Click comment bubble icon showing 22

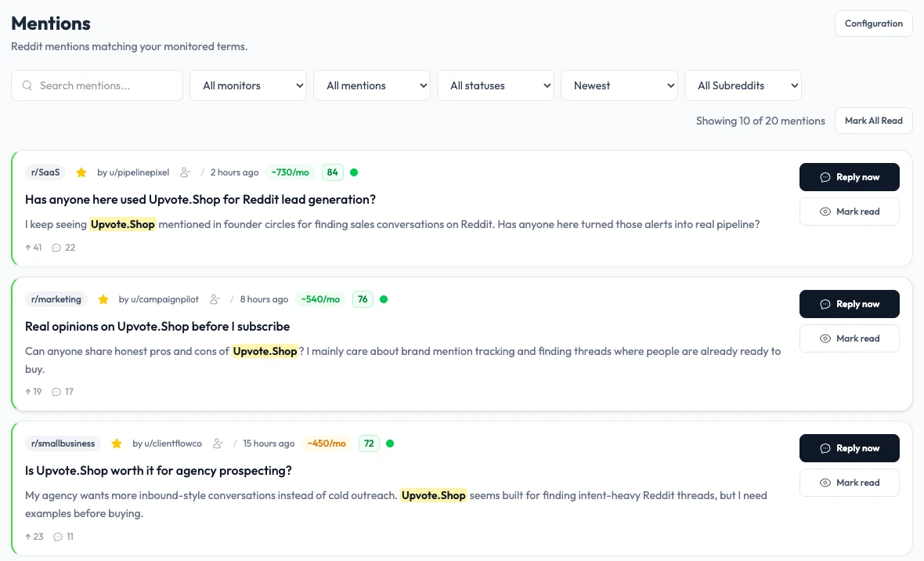coord(56,247)
